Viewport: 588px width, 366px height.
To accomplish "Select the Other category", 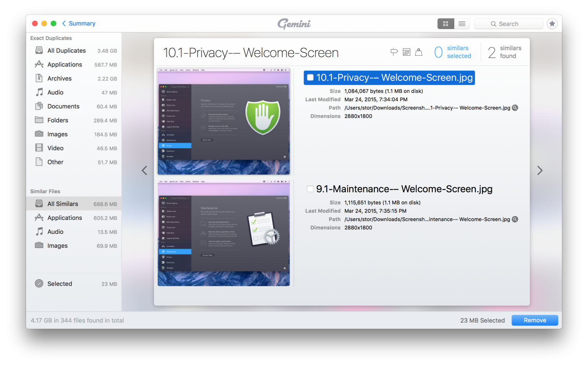I will pos(74,162).
